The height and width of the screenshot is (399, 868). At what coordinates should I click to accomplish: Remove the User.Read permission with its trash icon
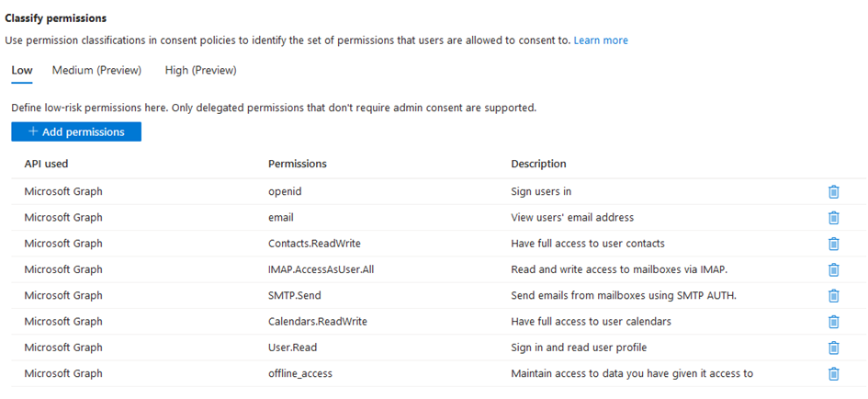(834, 348)
